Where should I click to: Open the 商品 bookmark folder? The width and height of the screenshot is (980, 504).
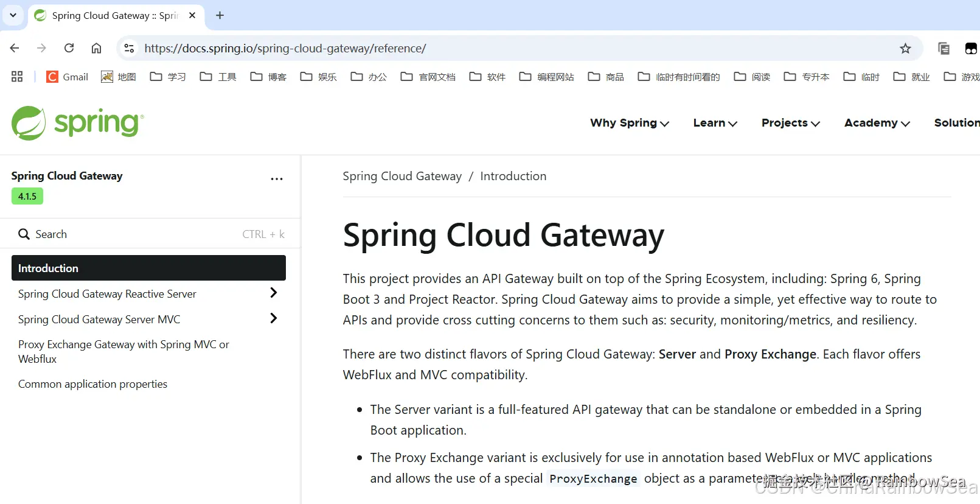(606, 77)
